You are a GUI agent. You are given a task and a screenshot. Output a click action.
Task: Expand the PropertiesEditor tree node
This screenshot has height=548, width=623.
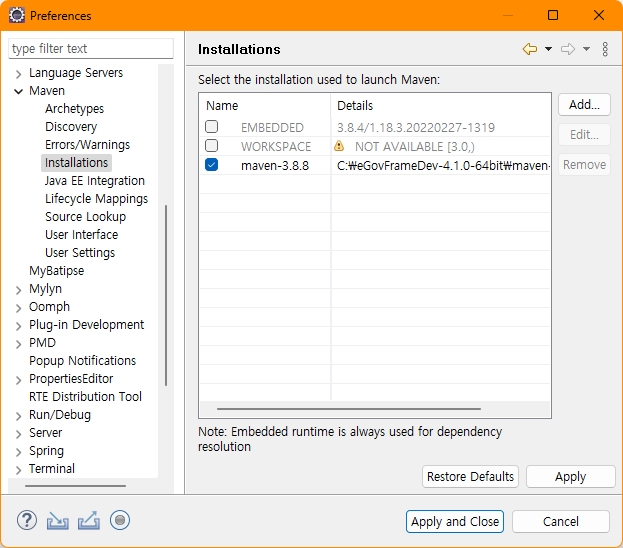(x=18, y=380)
